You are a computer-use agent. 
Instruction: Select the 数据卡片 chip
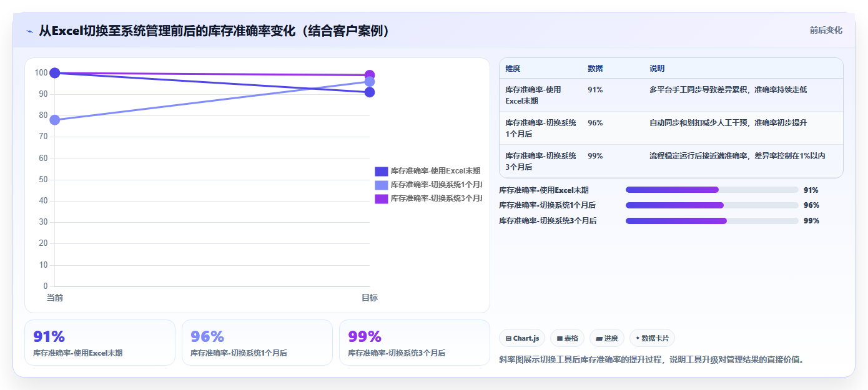[x=652, y=338]
